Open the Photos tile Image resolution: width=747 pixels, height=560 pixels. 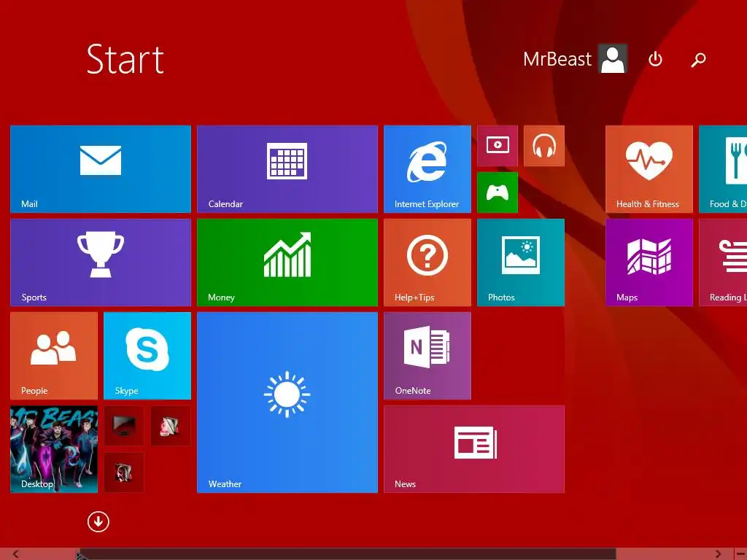coord(521,262)
